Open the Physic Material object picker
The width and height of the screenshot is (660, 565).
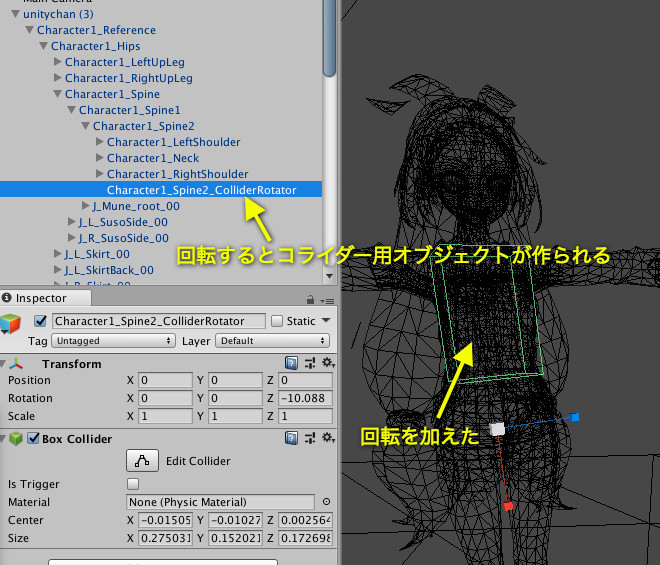pos(326,501)
